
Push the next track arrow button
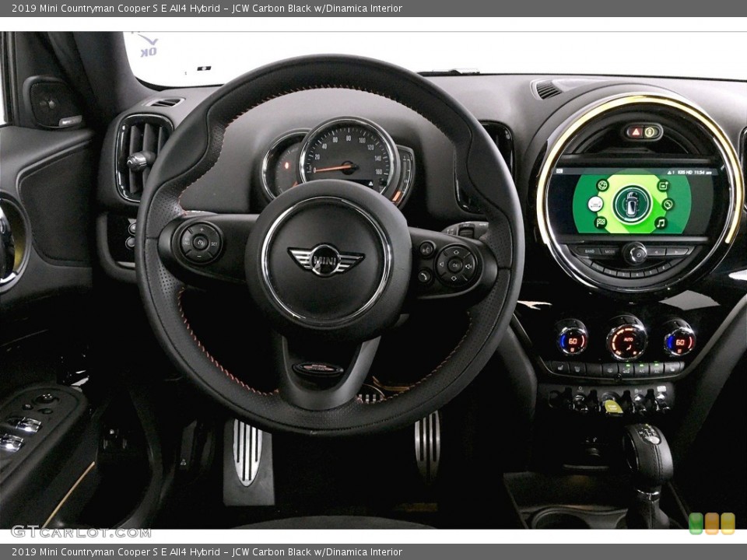(x=677, y=251)
